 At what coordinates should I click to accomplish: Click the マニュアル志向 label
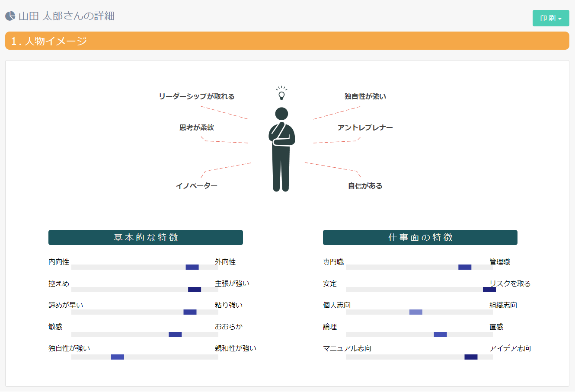point(347,348)
